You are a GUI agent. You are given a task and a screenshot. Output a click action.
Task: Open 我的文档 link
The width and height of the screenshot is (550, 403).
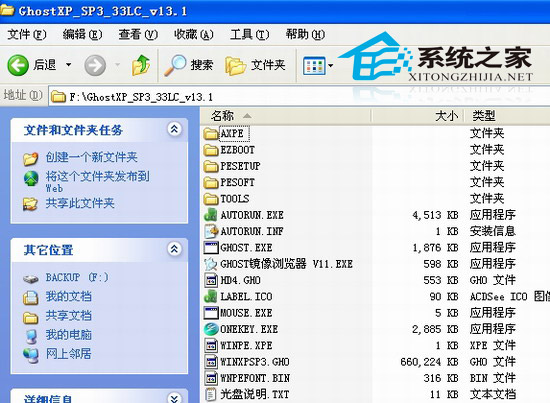pos(68,297)
